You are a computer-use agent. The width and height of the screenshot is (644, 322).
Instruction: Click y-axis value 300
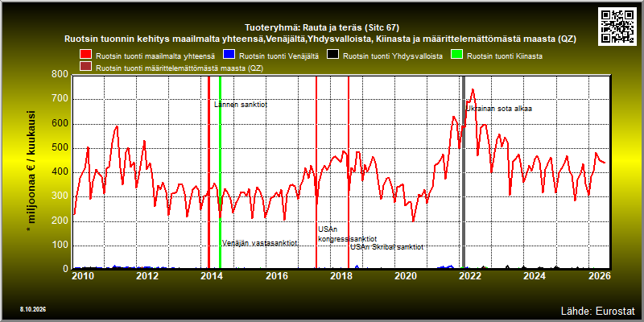pos(60,196)
